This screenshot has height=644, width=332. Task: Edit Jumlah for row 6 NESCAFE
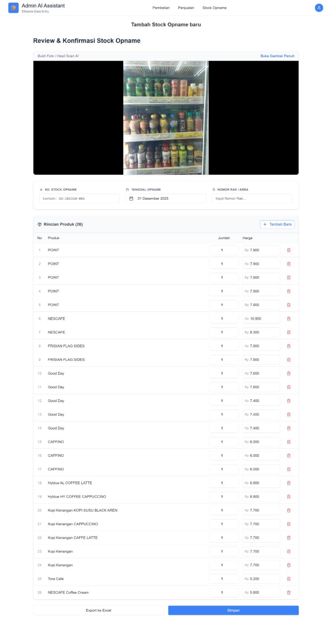tap(224, 319)
